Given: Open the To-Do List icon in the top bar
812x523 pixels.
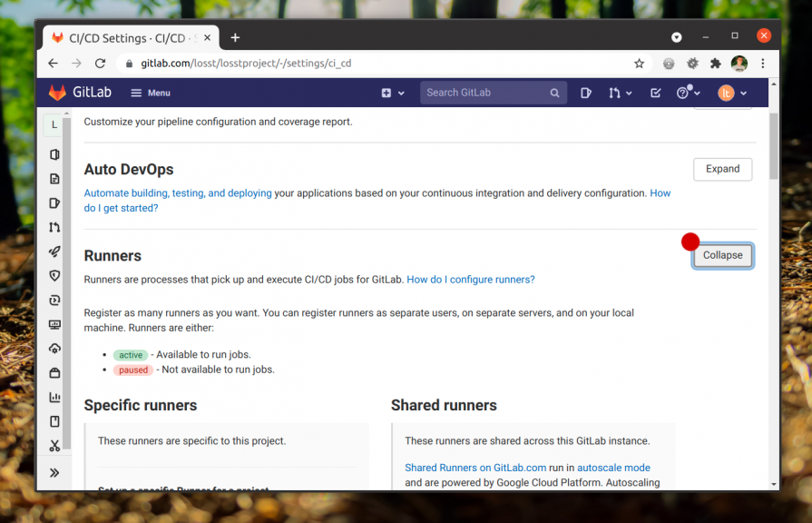Looking at the screenshot, I should pos(656,93).
